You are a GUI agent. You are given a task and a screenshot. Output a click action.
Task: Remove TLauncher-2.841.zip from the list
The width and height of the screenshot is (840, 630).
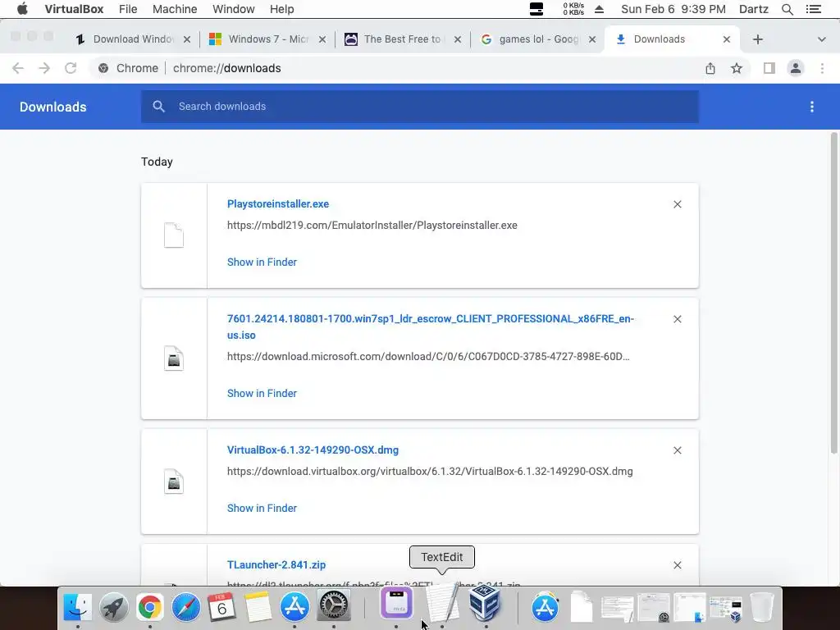pos(677,564)
